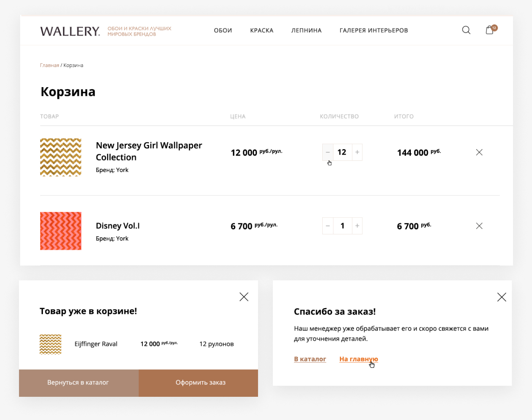Click the tagline 'ОБОИ И КРАСКИ ЛУЧШИХ МИРОВЫХ БРЕНДОВ'
Screen dimensions: 532x420
pyautogui.click(x=139, y=31)
